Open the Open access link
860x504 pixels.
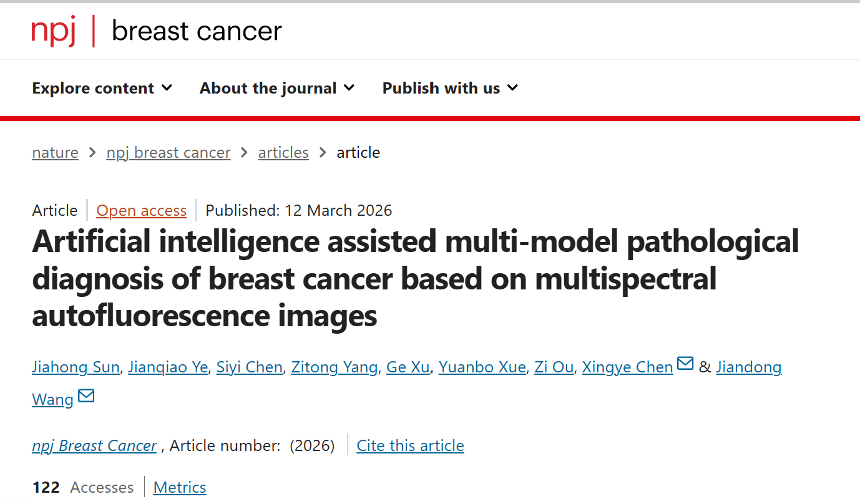click(142, 211)
